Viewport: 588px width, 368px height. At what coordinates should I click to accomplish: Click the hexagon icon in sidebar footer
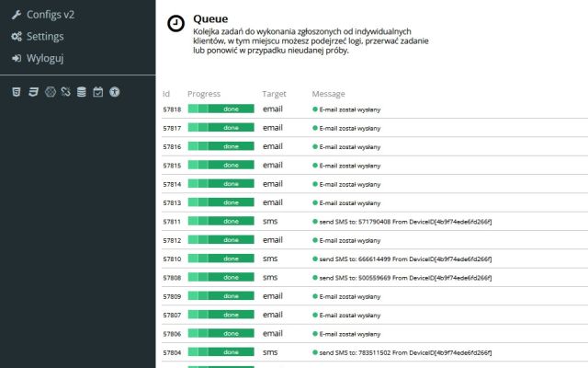[49, 92]
